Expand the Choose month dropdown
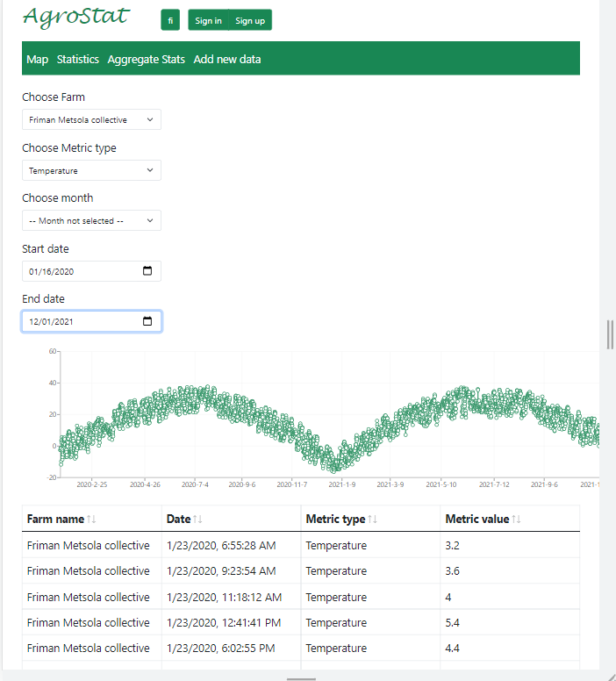Screen dimensions: 616x681 click(x=91, y=220)
